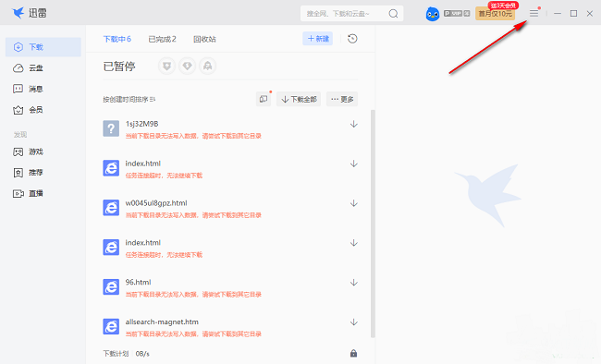Click the lock icon at bottom

[353, 353]
